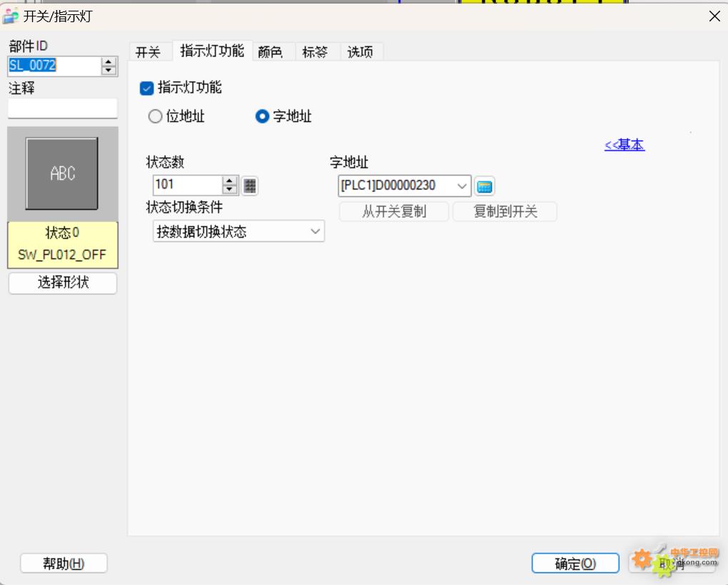728x585 pixels.
Task: Click the 注释 comment input field
Action: 63,109
